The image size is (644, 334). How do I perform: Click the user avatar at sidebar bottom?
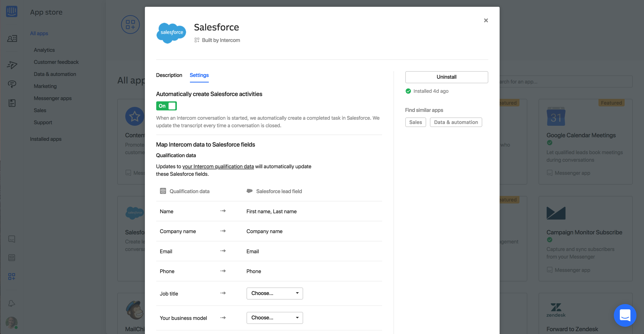[12, 322]
